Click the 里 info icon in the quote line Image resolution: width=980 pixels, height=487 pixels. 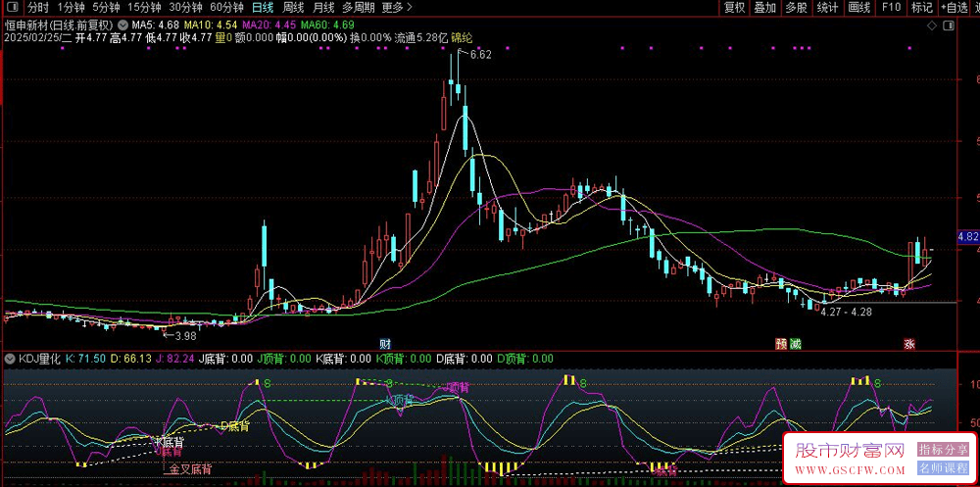click(x=220, y=37)
